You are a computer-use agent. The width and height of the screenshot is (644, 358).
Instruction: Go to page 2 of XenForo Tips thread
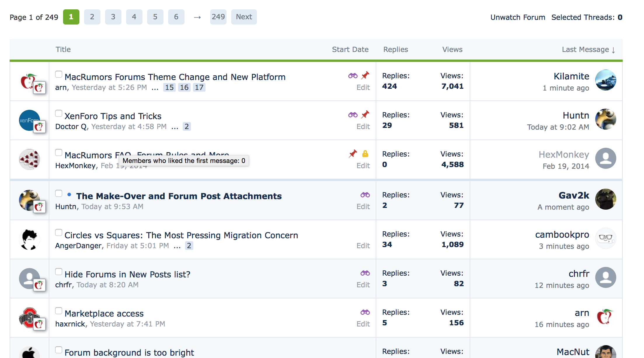187,126
